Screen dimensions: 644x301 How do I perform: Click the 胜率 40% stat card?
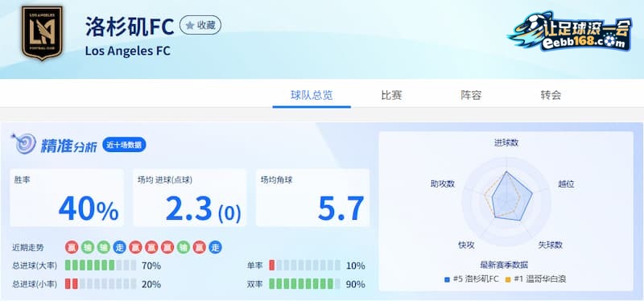point(67,197)
